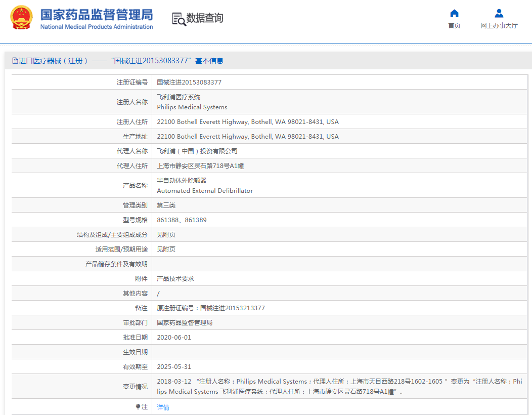Screen dimensions: 532x415
Task: Click the 生效日期 row label
Action: [135, 352]
